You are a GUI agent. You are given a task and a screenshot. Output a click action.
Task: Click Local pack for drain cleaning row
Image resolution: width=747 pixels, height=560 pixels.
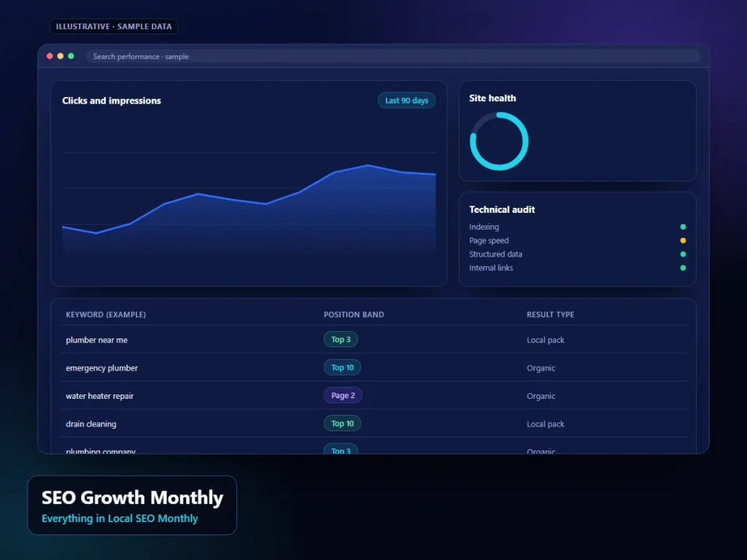tap(546, 424)
